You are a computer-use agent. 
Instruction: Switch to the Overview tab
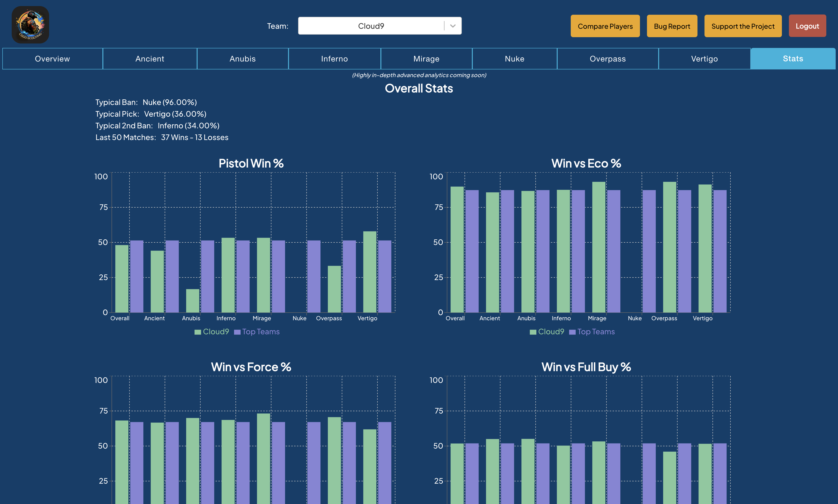(53, 59)
